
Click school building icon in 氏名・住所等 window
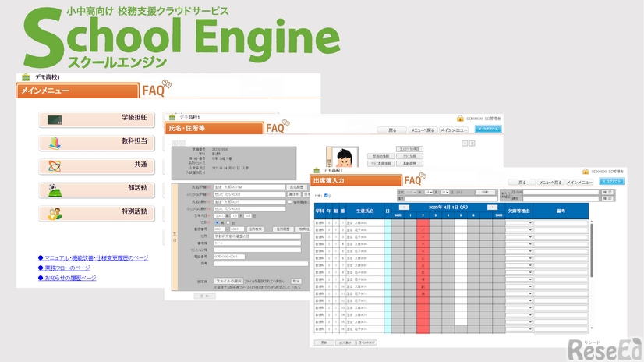click(x=172, y=117)
